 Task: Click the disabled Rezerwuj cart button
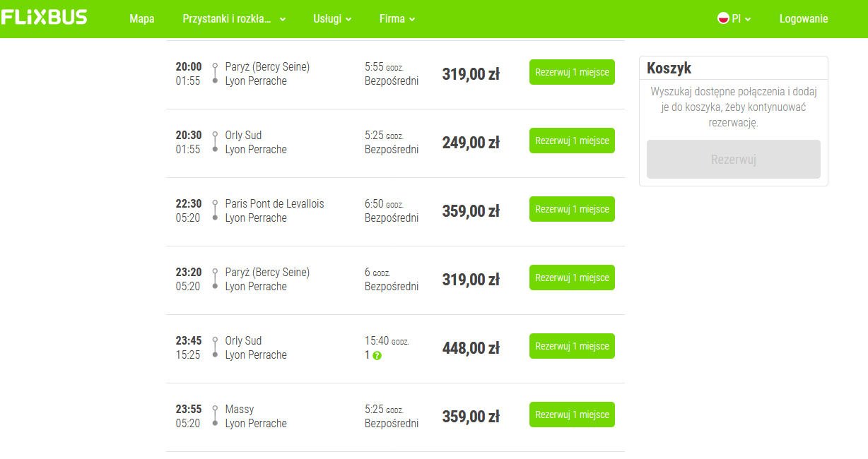[x=734, y=159]
